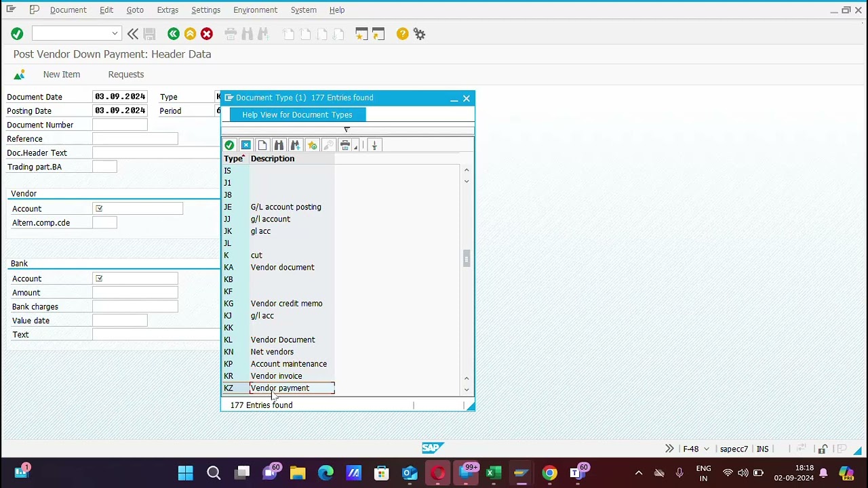
Task: Open the command field dropdown
Action: pyautogui.click(x=115, y=33)
